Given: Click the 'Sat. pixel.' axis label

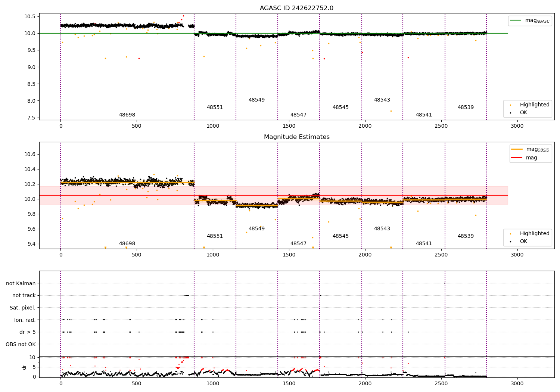Looking at the screenshot, I should [22, 308].
